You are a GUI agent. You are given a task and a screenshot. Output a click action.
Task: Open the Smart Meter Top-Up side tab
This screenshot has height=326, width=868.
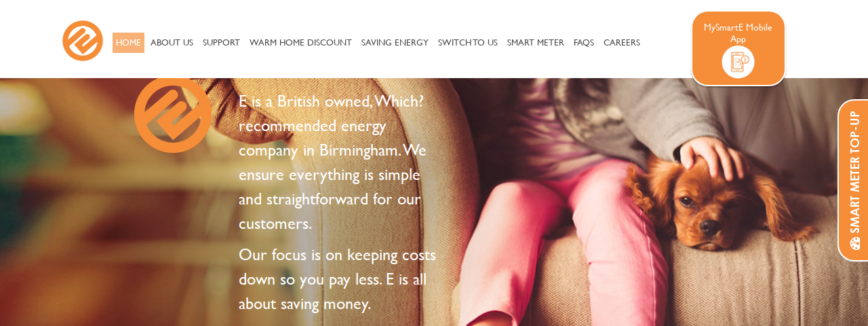[854, 180]
